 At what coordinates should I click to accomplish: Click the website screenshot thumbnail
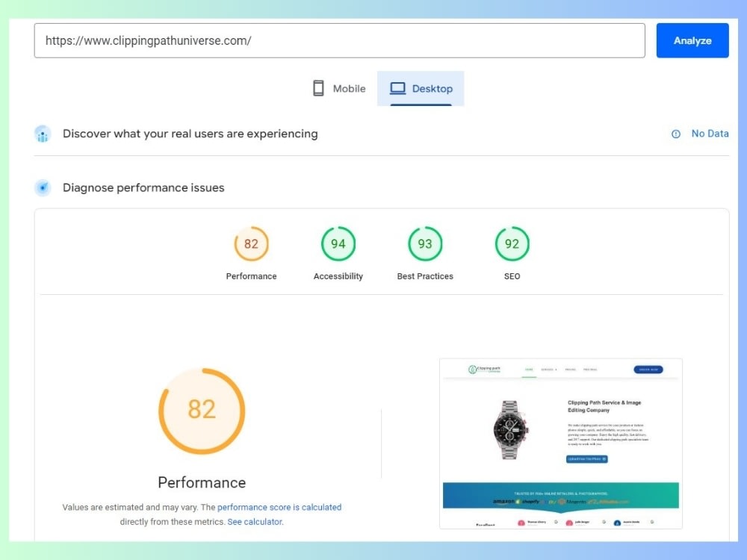[561, 444]
